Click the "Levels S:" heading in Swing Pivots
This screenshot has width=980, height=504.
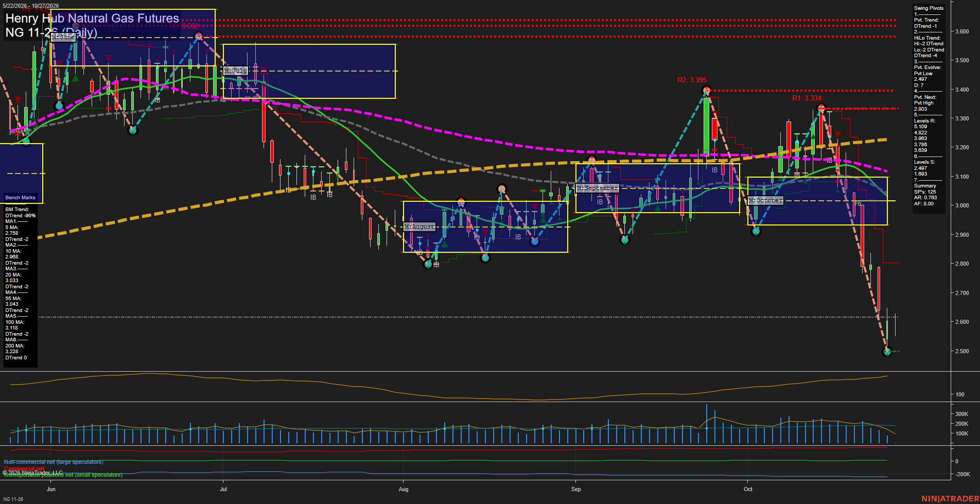point(924,162)
